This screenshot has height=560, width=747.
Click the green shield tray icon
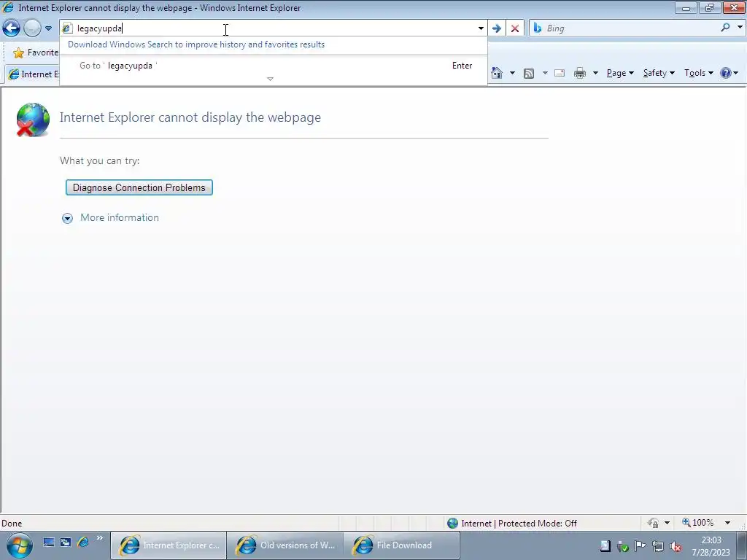pyautogui.click(x=623, y=546)
